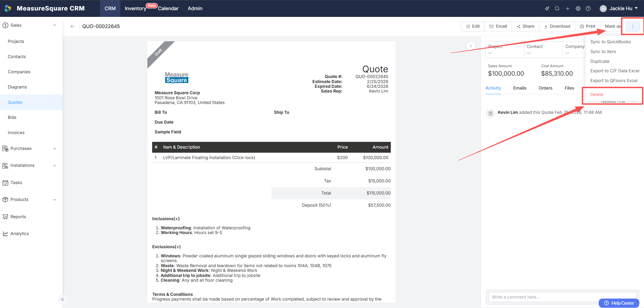Choose Export to QFloors Excel
This screenshot has height=308, width=644.
(614, 81)
